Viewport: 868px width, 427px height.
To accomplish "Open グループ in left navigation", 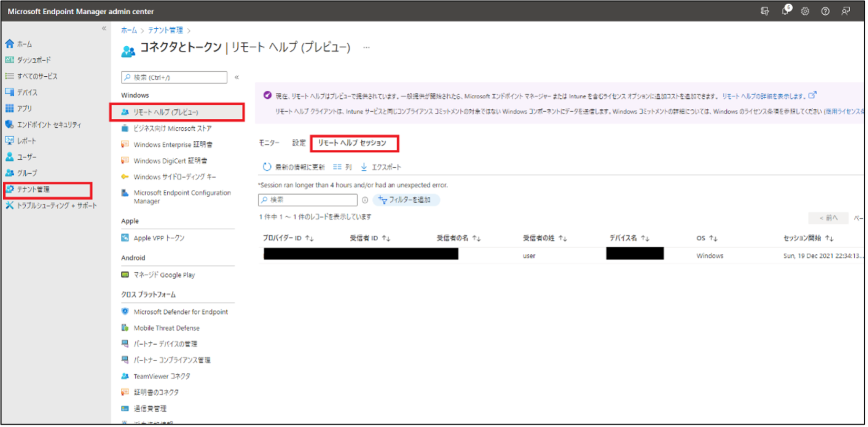I will click(27, 173).
